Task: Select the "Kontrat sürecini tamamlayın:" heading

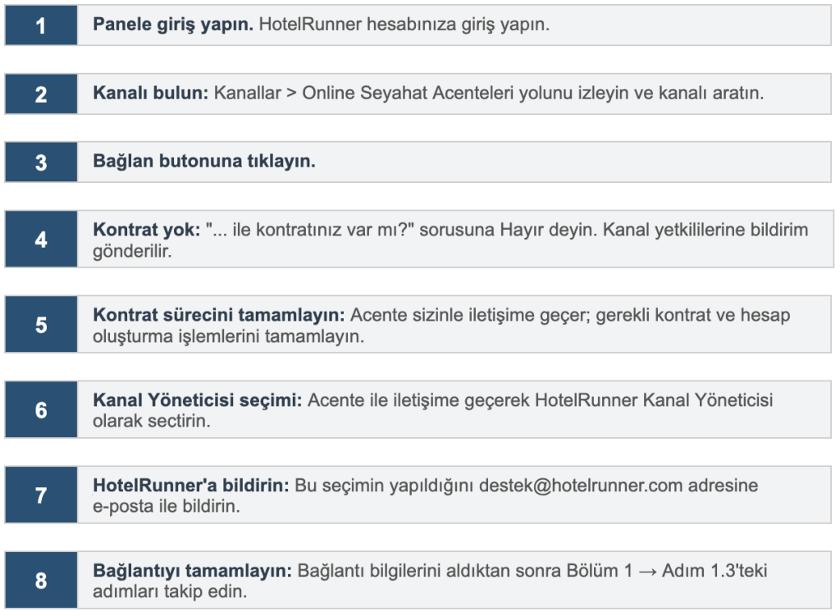Action: tap(221, 315)
